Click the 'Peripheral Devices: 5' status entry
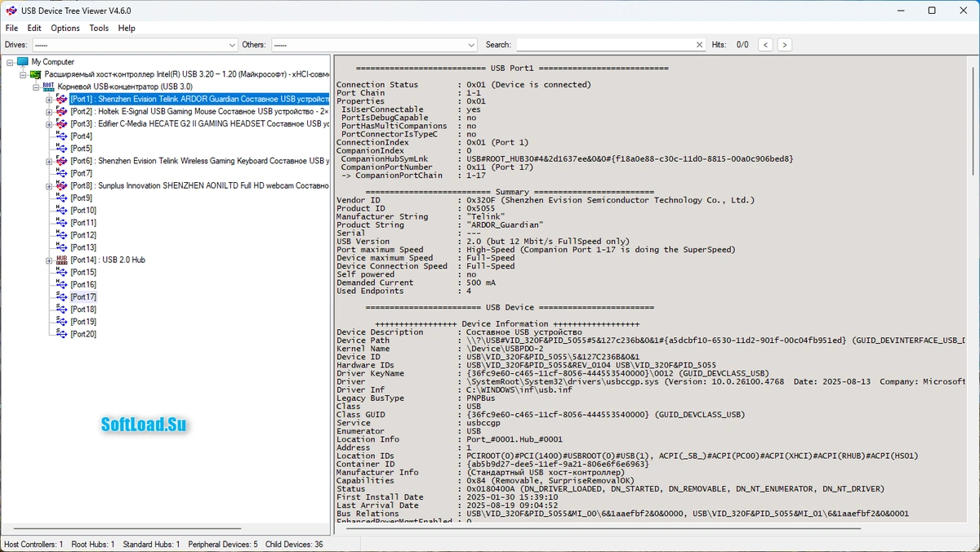This screenshot has height=552, width=980. pos(223,544)
